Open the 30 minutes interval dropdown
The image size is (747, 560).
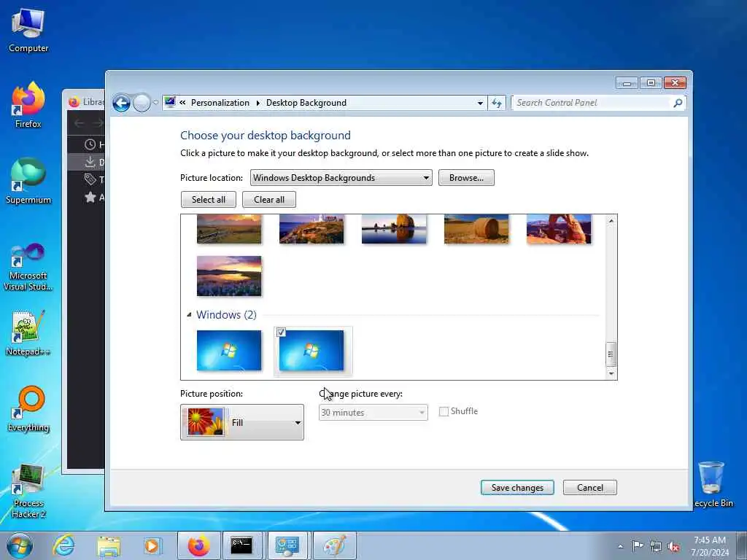[373, 413]
